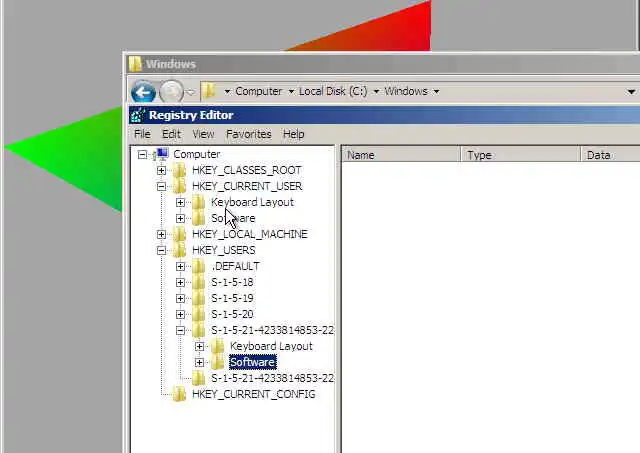This screenshot has height=453, width=640.
Task: Click the Type column header
Action: (x=520, y=155)
